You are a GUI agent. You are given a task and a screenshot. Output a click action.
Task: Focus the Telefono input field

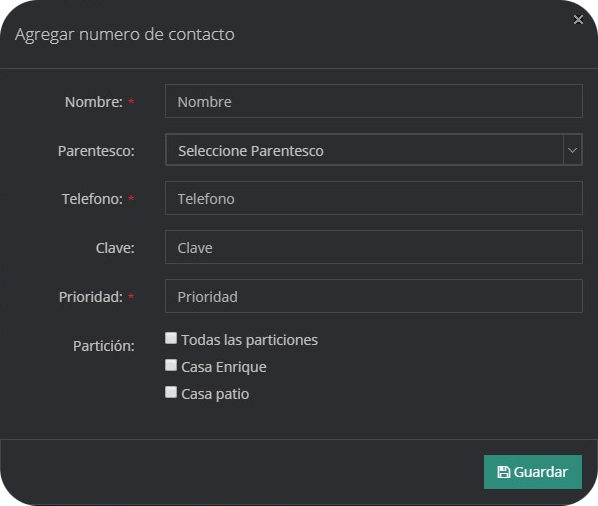pos(374,198)
